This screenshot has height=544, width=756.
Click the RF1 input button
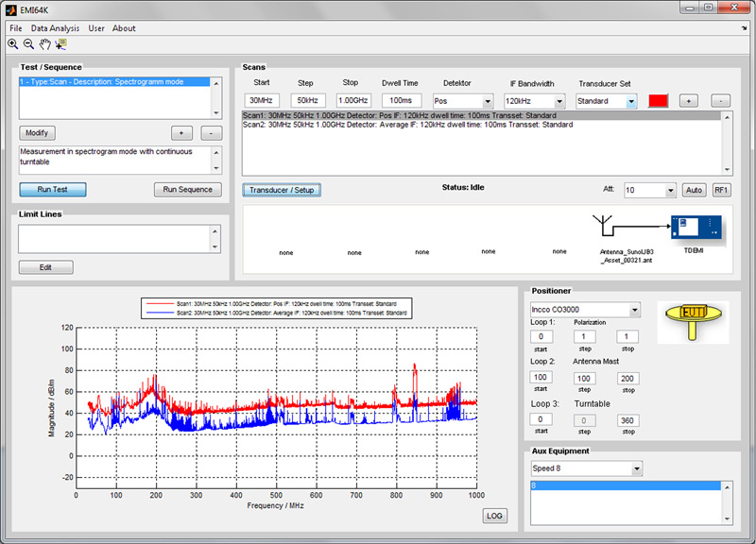pyautogui.click(x=721, y=191)
